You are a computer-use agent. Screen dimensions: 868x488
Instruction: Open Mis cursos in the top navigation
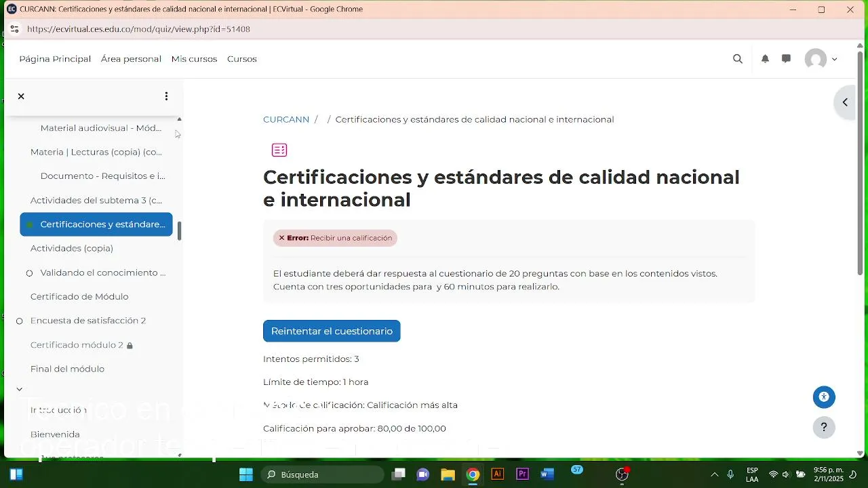click(x=194, y=59)
